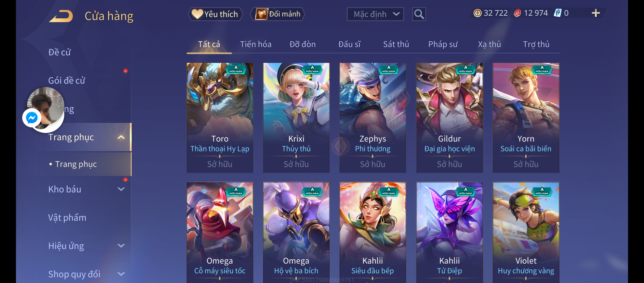Tap the gold coin balance icon

pos(478,13)
